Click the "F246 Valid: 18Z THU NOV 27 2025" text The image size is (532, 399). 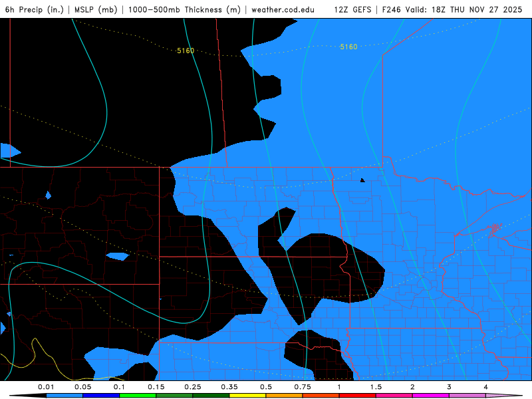coord(452,9)
